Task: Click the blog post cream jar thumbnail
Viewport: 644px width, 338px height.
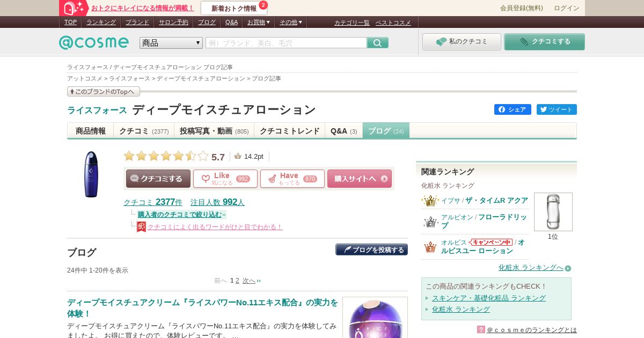Action: (x=375, y=318)
